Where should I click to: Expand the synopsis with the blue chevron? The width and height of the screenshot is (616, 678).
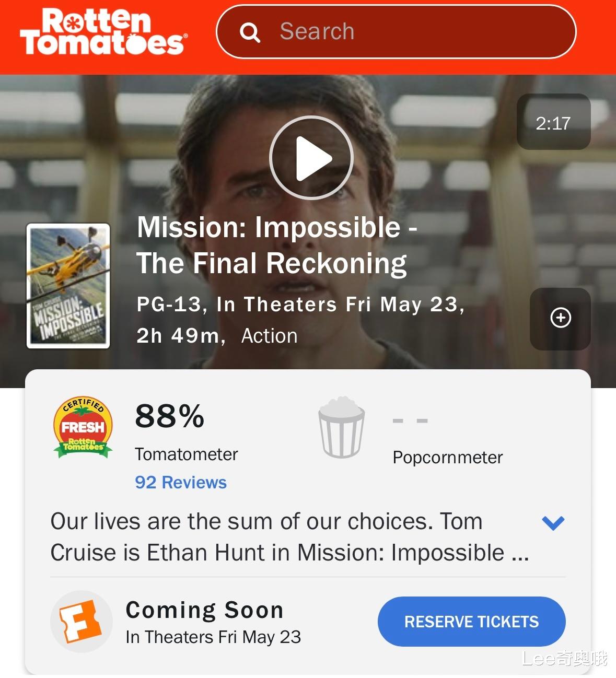(x=553, y=522)
